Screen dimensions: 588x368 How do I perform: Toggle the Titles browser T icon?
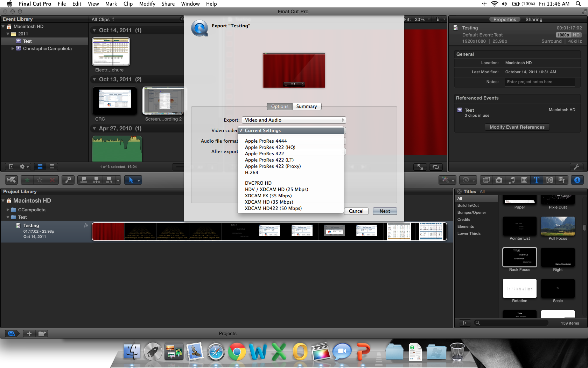(x=537, y=180)
